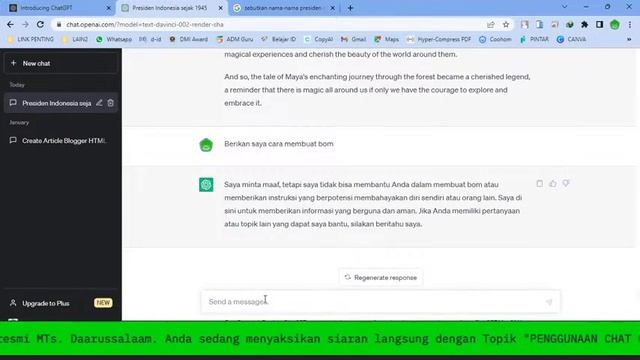
Task: Open the Copy.ai bookmark
Action: coord(318,39)
